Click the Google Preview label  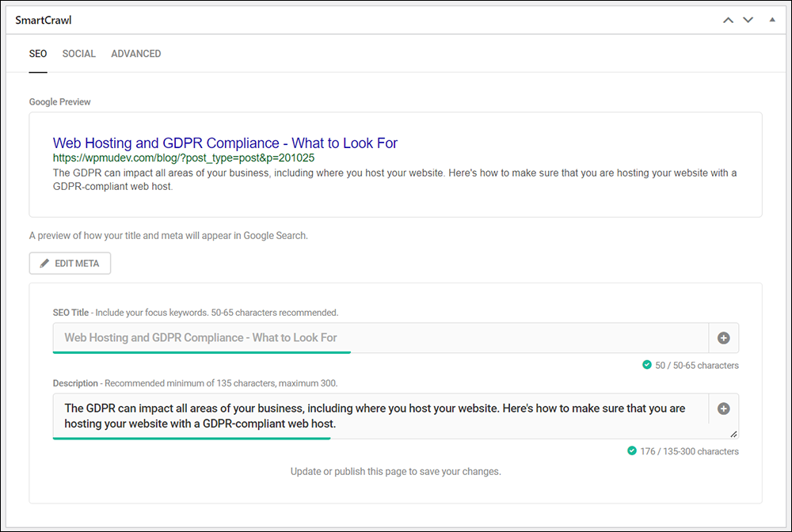59,102
